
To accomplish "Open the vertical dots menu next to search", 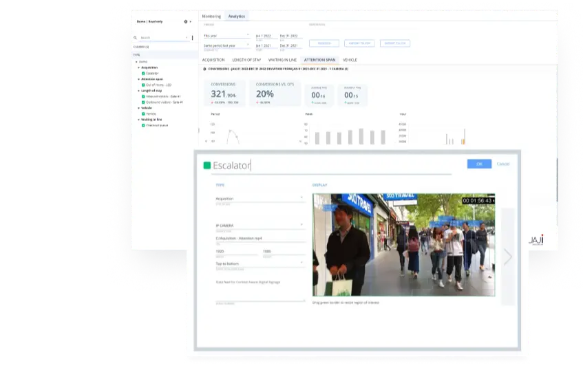I will tap(192, 38).
